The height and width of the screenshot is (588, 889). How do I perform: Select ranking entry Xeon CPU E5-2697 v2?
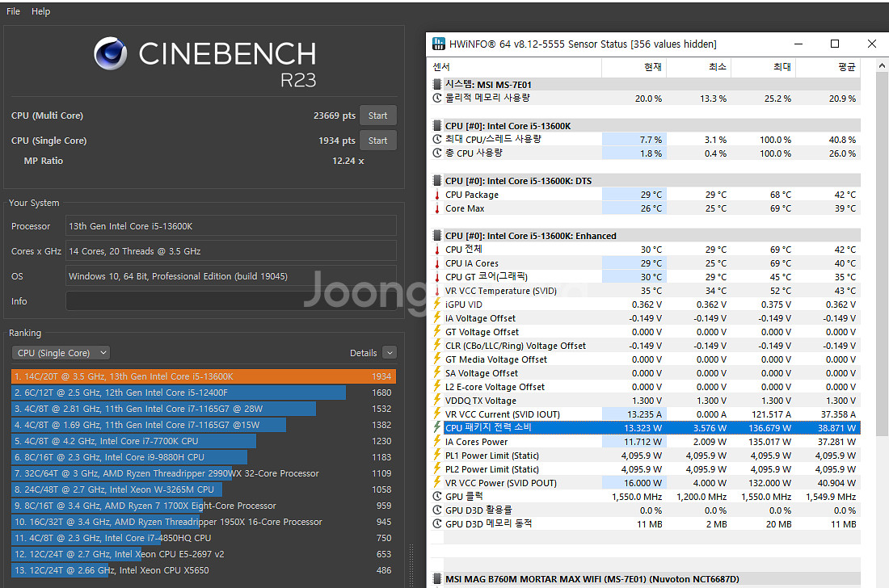pos(204,554)
